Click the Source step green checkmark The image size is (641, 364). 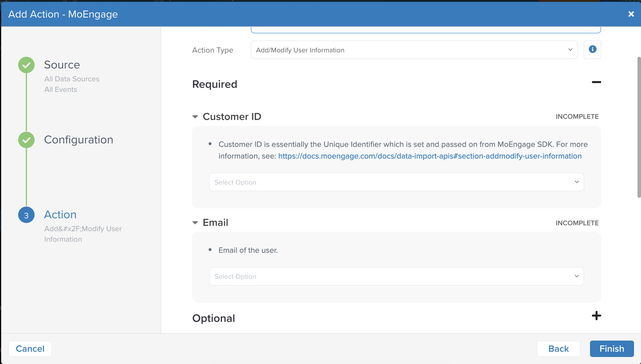[26, 65]
